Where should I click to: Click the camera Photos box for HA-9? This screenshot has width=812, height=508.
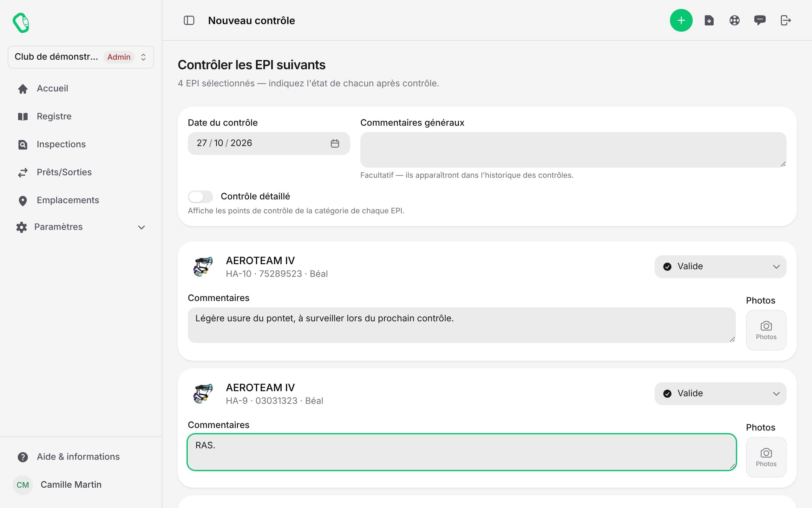766,457
